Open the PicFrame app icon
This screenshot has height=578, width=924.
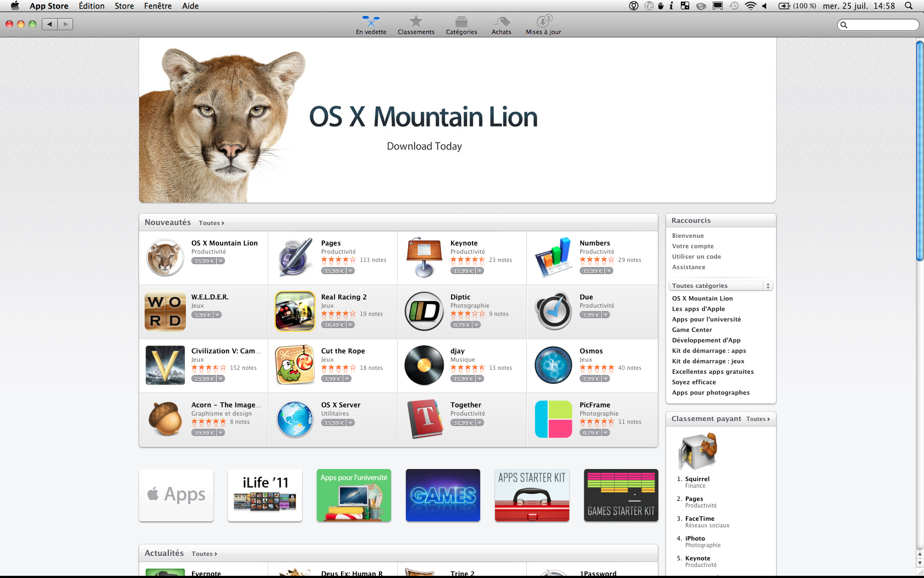[x=553, y=419]
